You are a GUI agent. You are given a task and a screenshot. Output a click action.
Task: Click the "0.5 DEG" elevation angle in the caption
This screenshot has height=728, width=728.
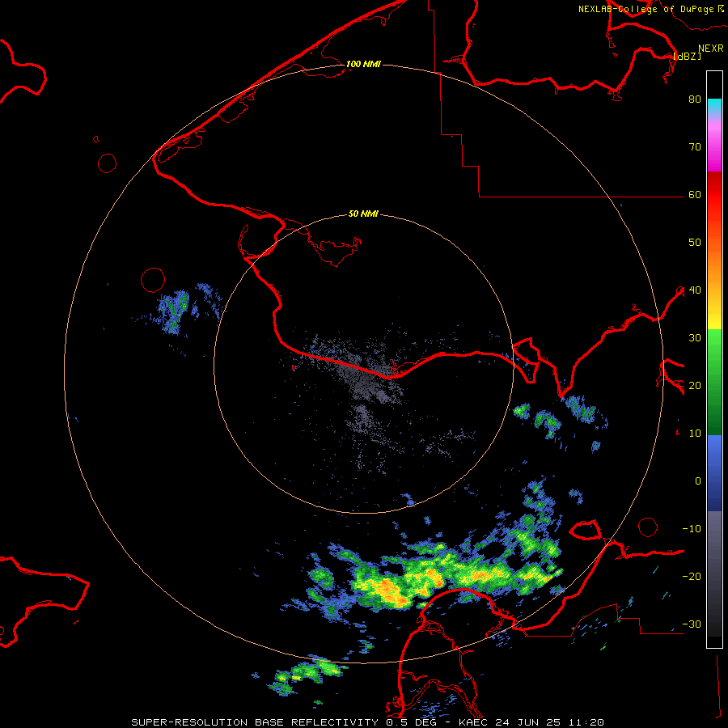pyautogui.click(x=410, y=722)
